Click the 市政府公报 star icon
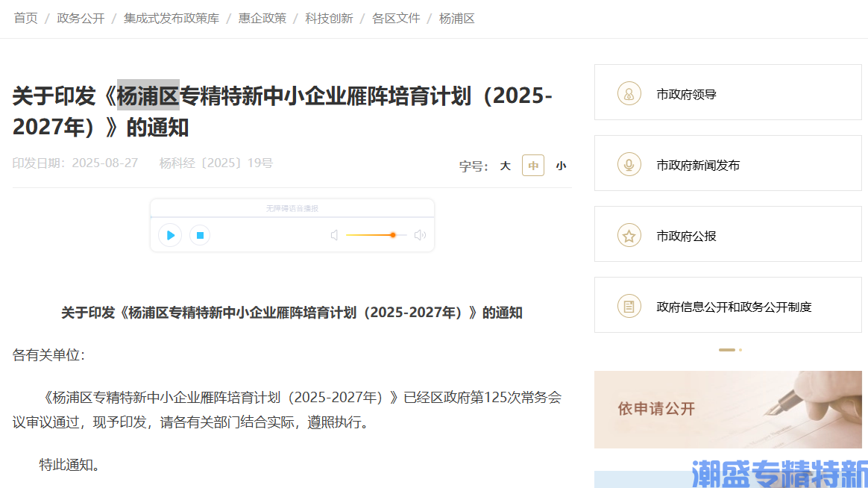This screenshot has width=868, height=488. click(x=629, y=234)
